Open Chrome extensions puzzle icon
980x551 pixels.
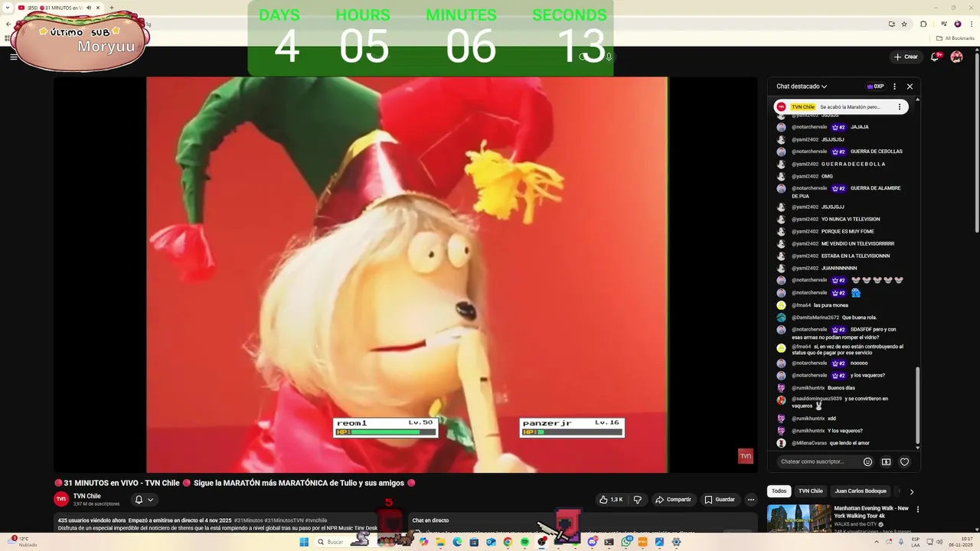pos(923,24)
